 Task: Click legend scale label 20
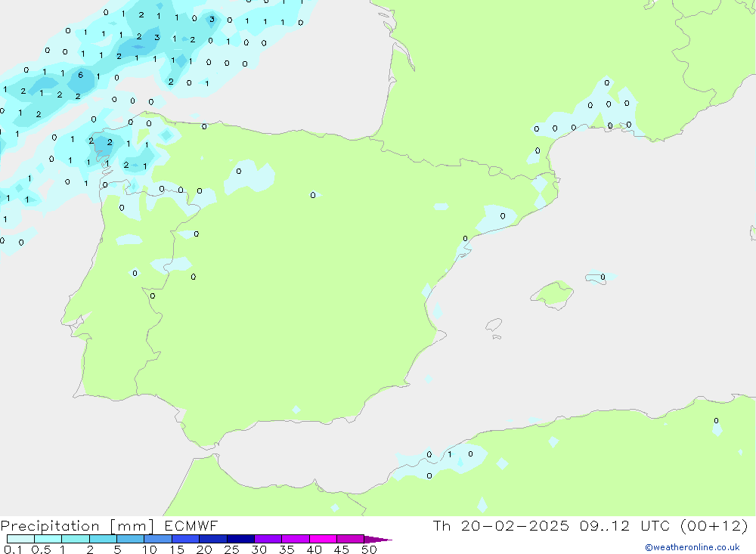[204, 549]
